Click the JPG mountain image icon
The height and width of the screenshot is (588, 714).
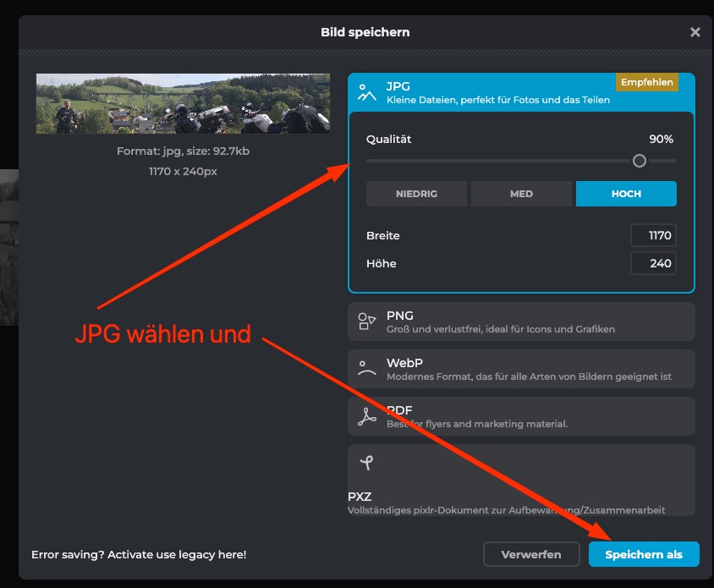(x=367, y=92)
